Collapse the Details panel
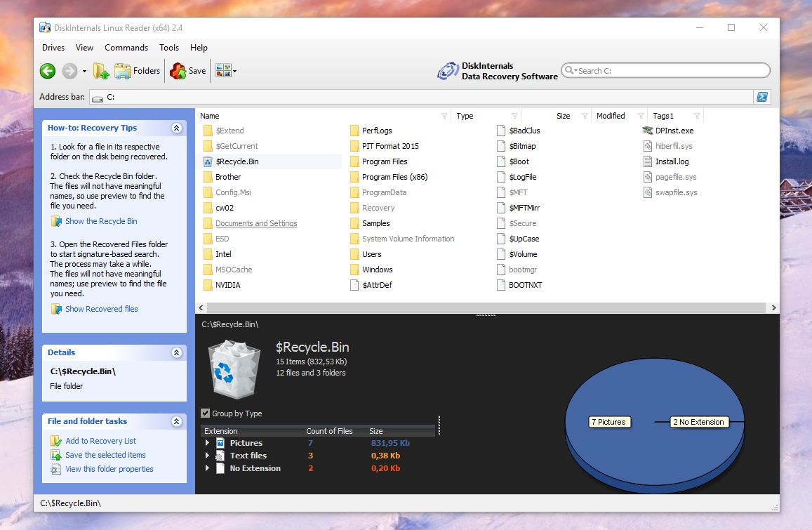812x530 pixels. click(177, 353)
